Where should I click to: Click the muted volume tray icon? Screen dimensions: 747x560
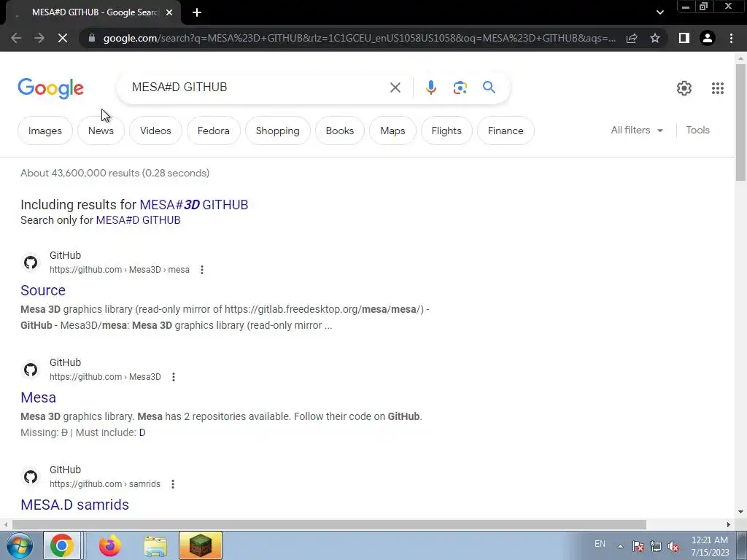click(673, 547)
